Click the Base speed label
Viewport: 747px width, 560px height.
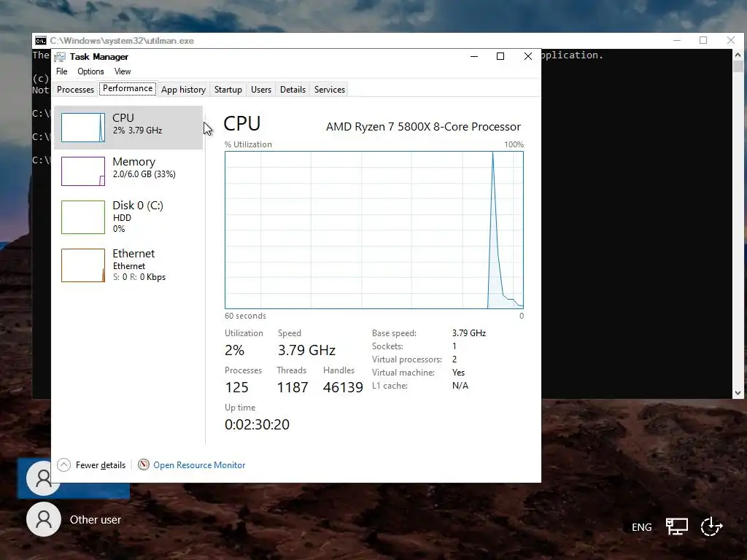pyautogui.click(x=394, y=332)
